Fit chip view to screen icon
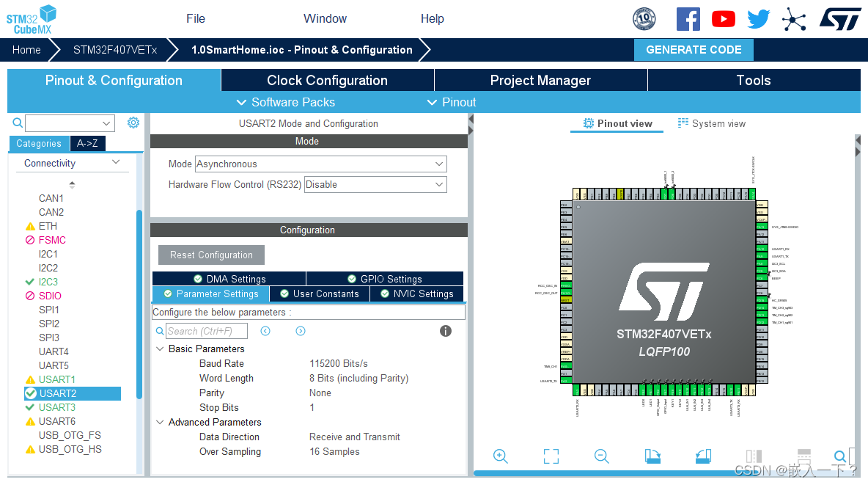Image resolution: width=868 pixels, height=485 pixels. point(551,456)
